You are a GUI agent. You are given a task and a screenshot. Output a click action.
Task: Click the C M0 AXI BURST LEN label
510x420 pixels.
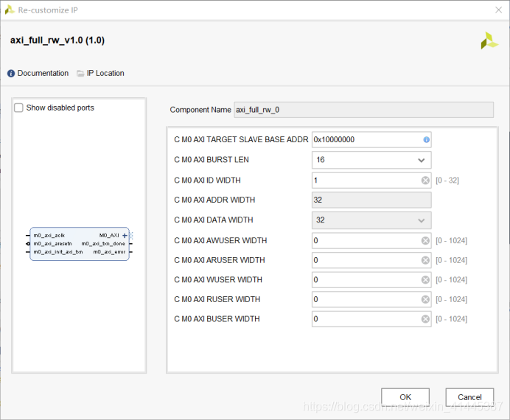212,160
